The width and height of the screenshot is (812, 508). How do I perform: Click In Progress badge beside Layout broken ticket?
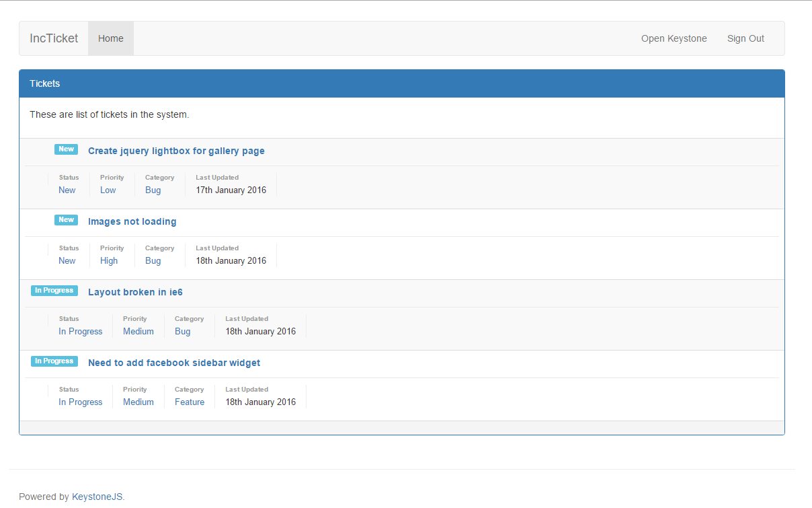click(x=54, y=291)
